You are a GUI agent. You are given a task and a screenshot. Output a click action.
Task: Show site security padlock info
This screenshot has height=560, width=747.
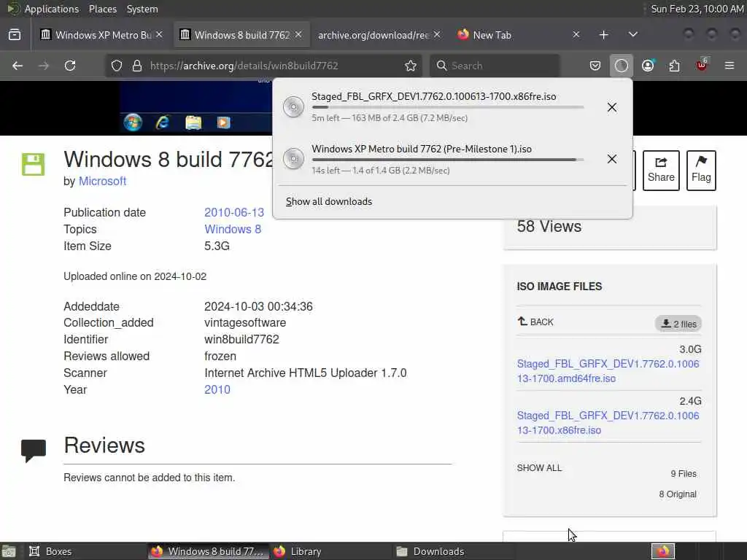click(x=137, y=66)
